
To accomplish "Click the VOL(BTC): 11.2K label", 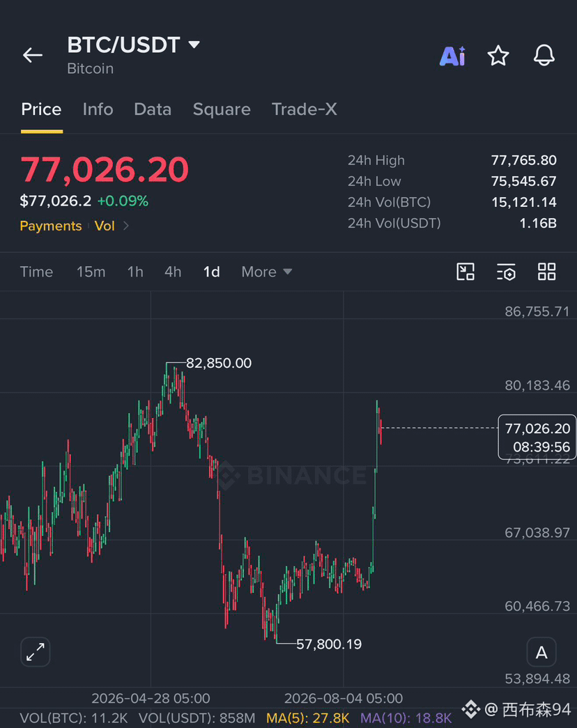I will 73,718.
